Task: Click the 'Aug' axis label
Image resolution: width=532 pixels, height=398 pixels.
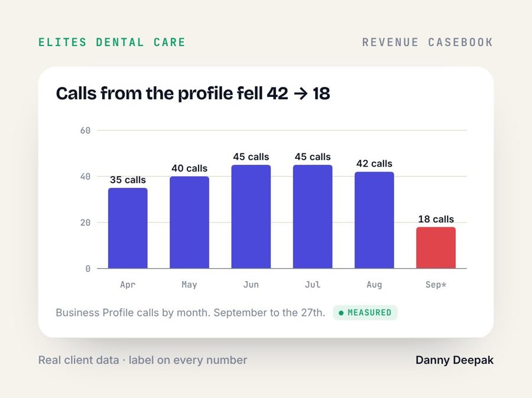Action: point(374,285)
